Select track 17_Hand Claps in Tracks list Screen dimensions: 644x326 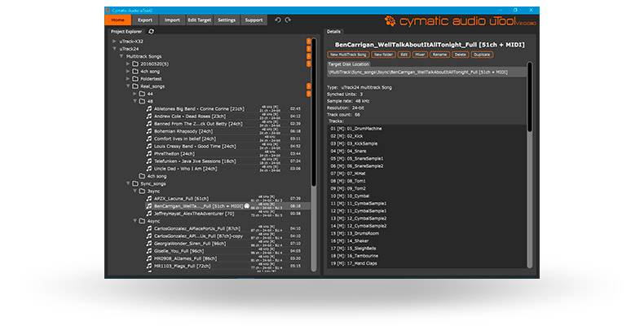[354, 263]
